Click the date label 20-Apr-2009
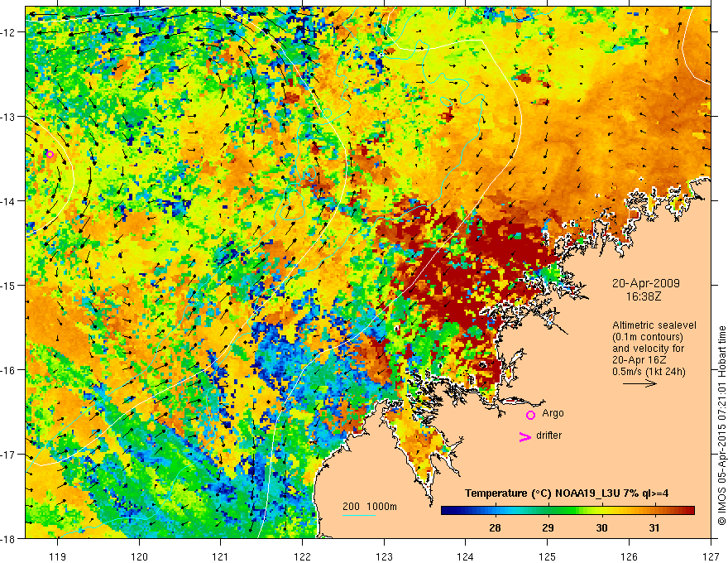 click(646, 283)
